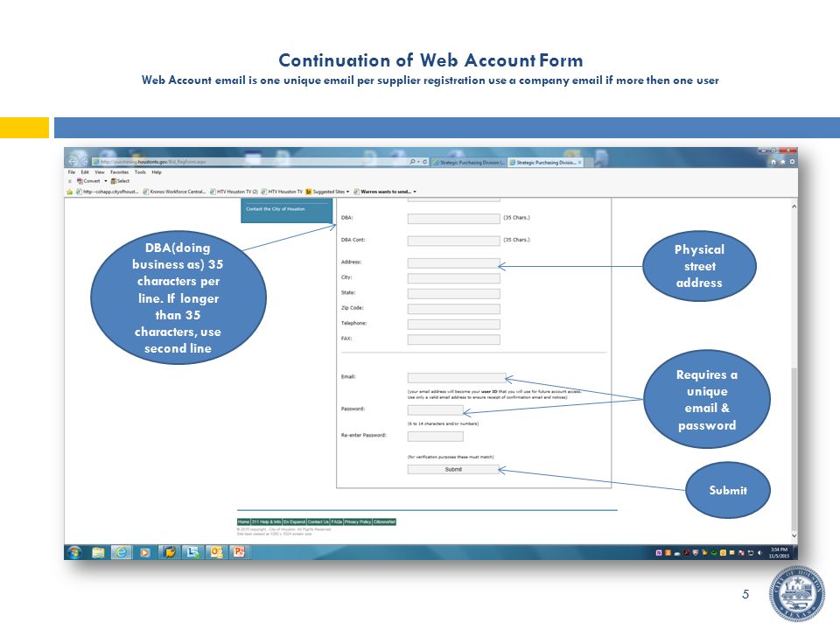
Task: Click the FAX input field
Action: click(x=454, y=339)
